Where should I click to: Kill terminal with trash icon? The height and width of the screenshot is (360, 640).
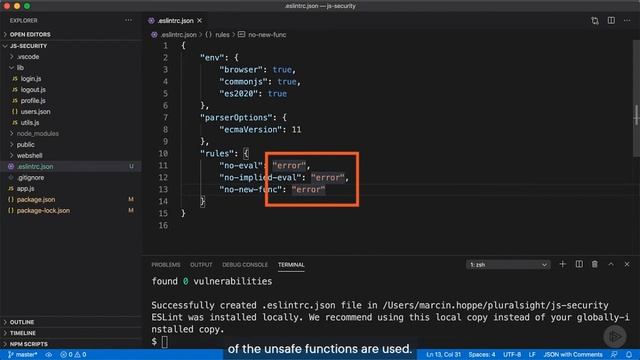point(595,264)
